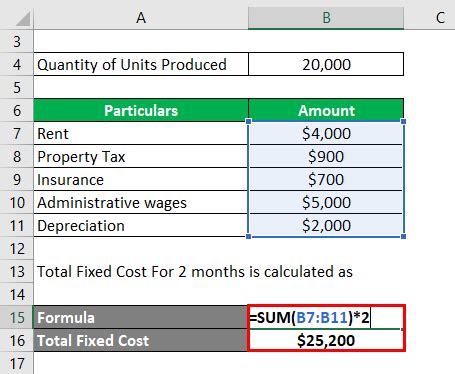Click the 20,000 value cell

pos(326,64)
